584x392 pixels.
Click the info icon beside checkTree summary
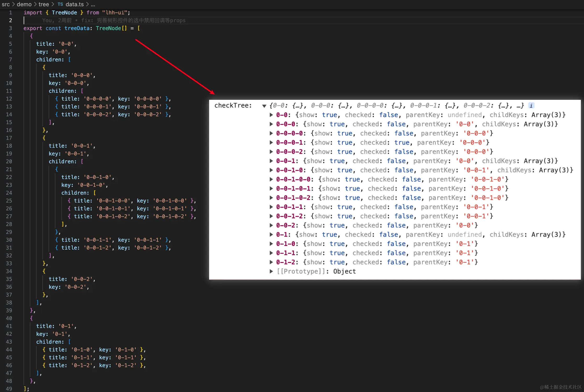coord(531,106)
